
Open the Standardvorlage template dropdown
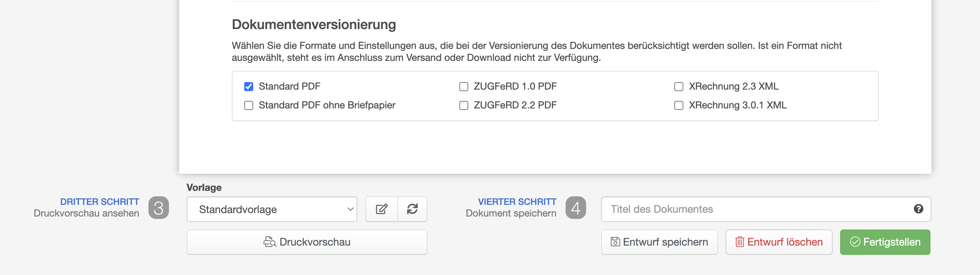[x=272, y=209]
